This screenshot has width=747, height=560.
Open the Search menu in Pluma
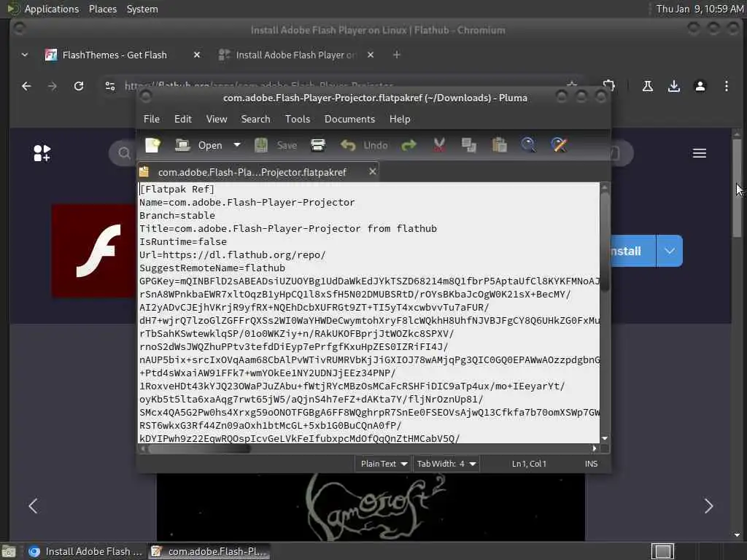255,119
